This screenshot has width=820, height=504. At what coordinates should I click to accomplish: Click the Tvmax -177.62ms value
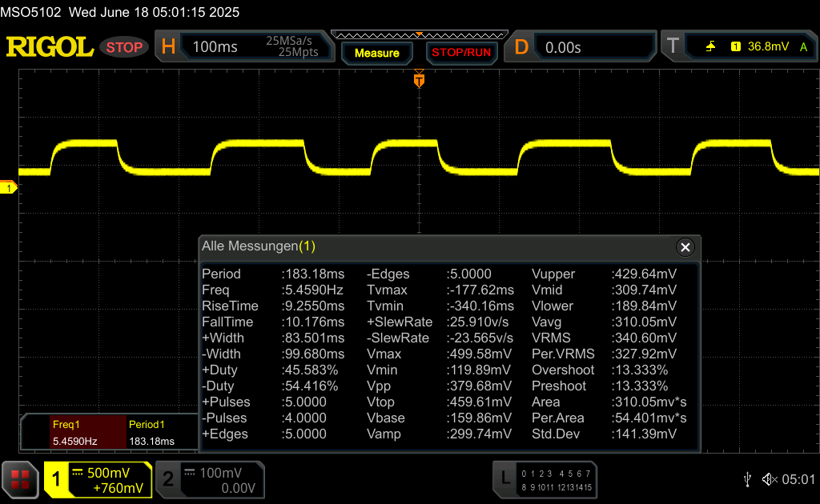coord(480,290)
